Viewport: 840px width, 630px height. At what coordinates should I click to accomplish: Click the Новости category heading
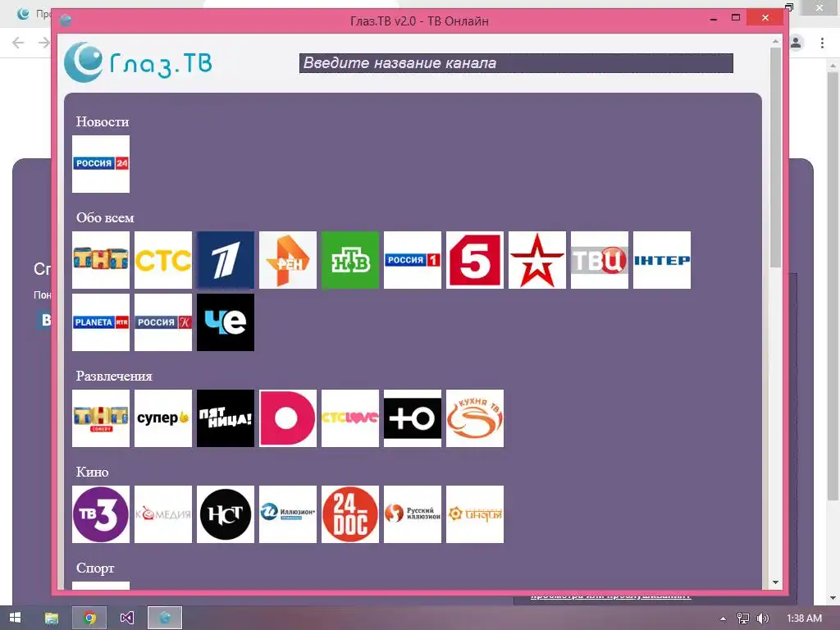coord(103,121)
